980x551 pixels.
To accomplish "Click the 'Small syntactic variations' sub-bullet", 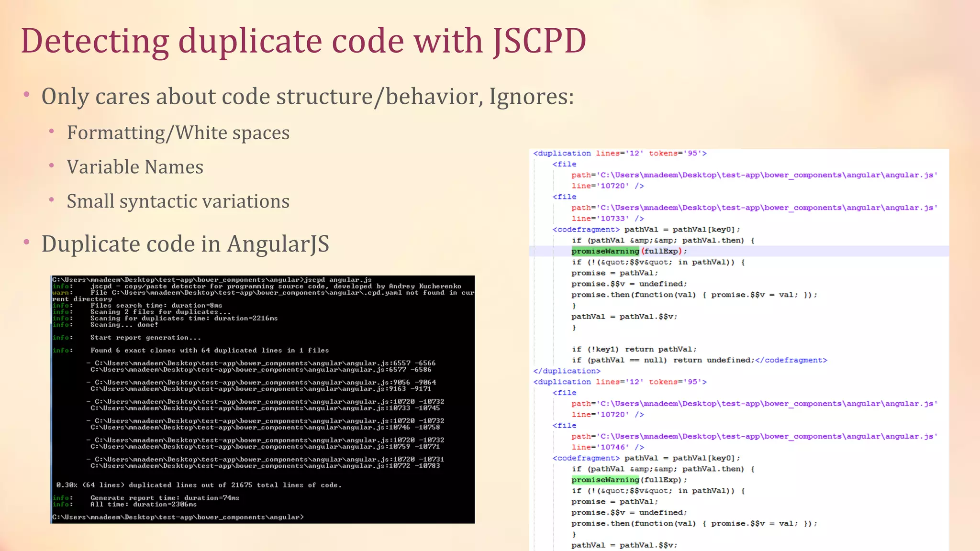I will coord(178,201).
